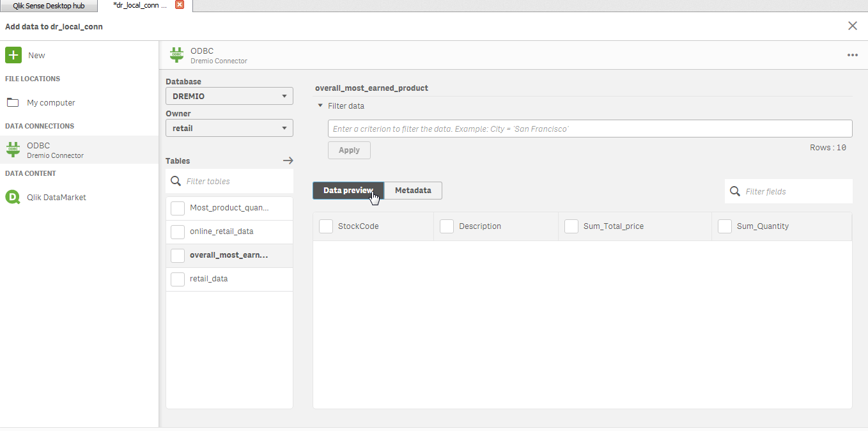Screen dimensions: 868x431
Task: Open the Database DREMIO dropdown
Action: click(229, 96)
